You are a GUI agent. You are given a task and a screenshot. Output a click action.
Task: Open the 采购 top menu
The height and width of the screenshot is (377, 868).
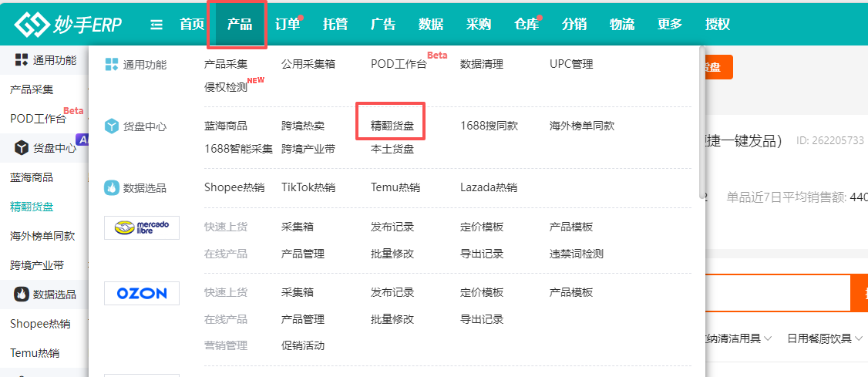coord(478,25)
